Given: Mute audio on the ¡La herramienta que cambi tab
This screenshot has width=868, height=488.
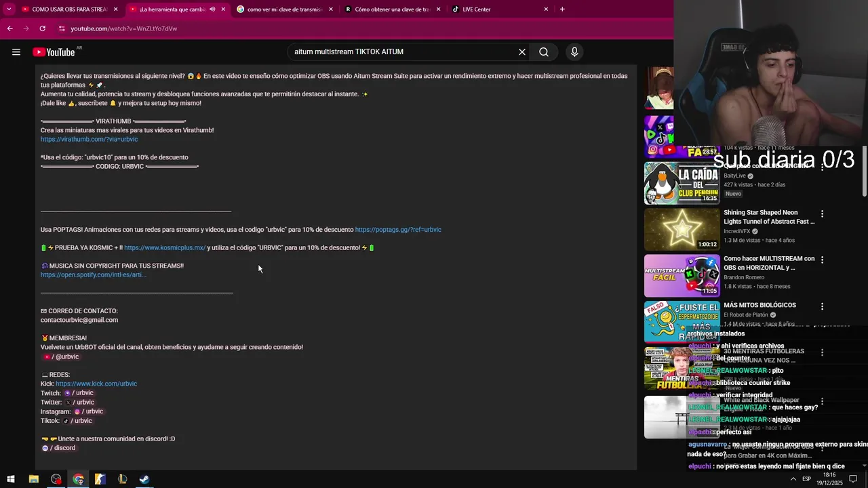Looking at the screenshot, I should 212,9.
